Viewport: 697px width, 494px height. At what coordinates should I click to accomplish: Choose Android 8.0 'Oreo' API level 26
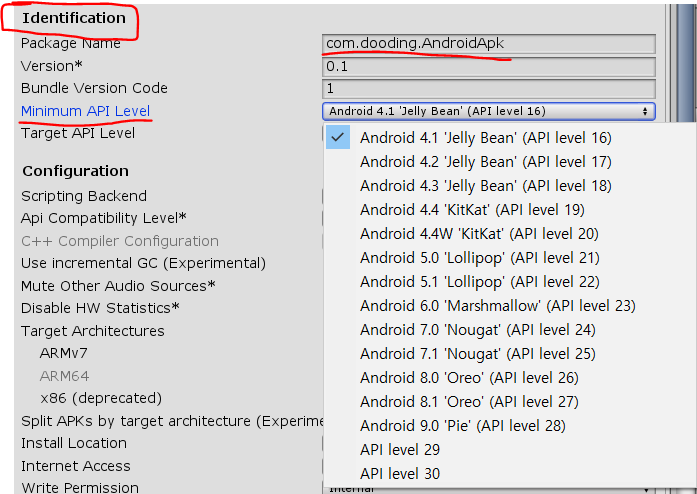469,378
